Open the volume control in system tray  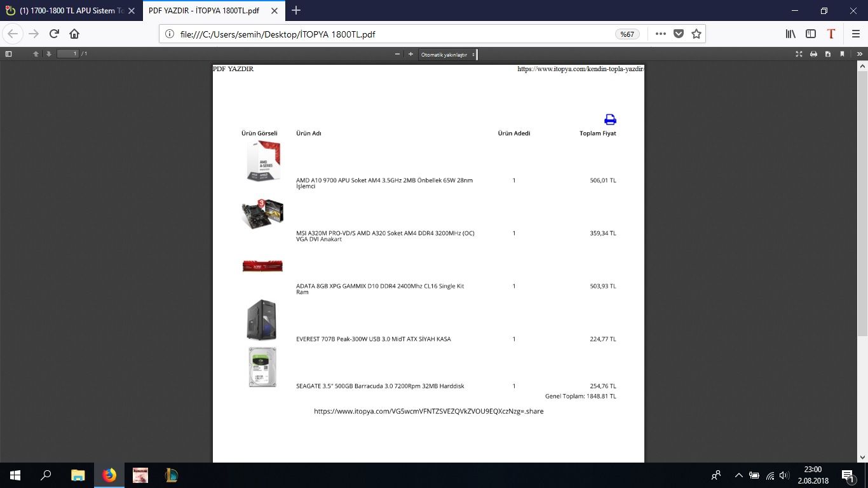pyautogui.click(x=784, y=475)
